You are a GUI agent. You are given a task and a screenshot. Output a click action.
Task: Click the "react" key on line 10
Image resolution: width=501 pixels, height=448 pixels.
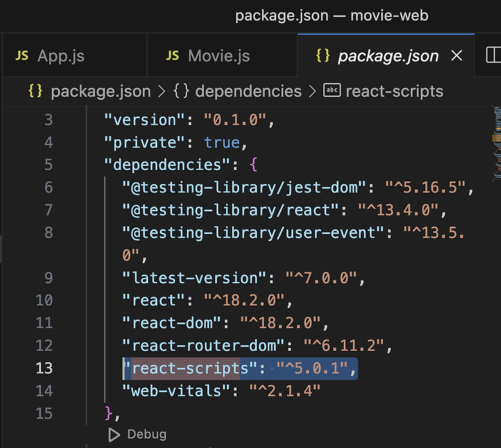pos(153,301)
